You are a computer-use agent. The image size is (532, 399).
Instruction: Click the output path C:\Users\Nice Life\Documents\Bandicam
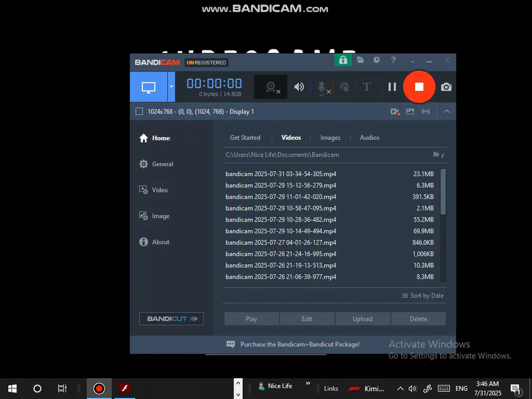tap(283, 155)
